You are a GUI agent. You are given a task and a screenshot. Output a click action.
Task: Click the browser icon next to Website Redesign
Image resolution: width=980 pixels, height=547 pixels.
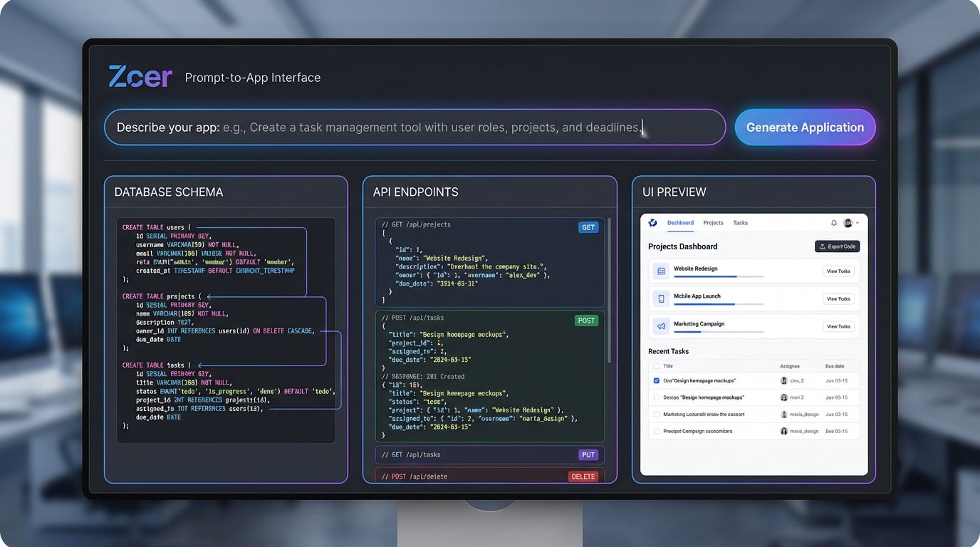pyautogui.click(x=661, y=271)
